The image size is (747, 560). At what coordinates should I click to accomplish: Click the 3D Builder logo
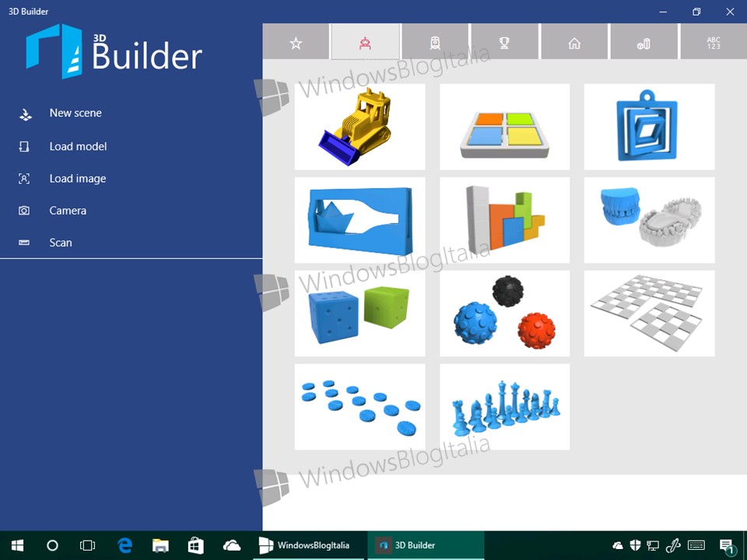tap(114, 51)
